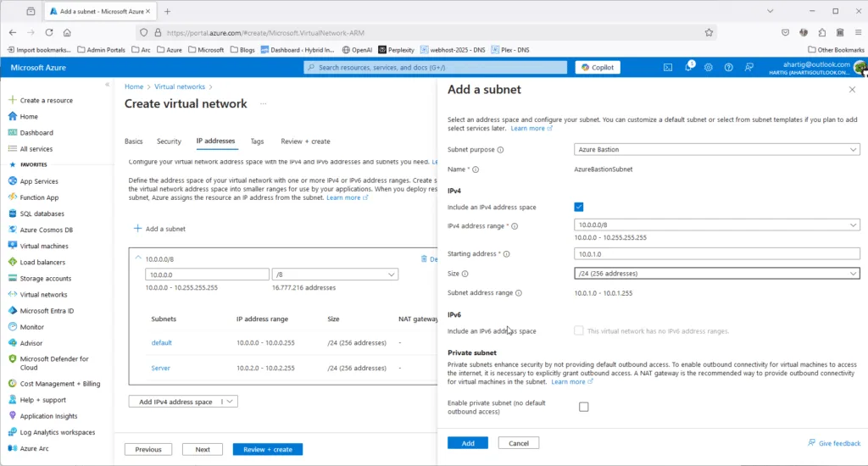868x466 pixels.
Task: Open All services list
Action: coord(31,149)
